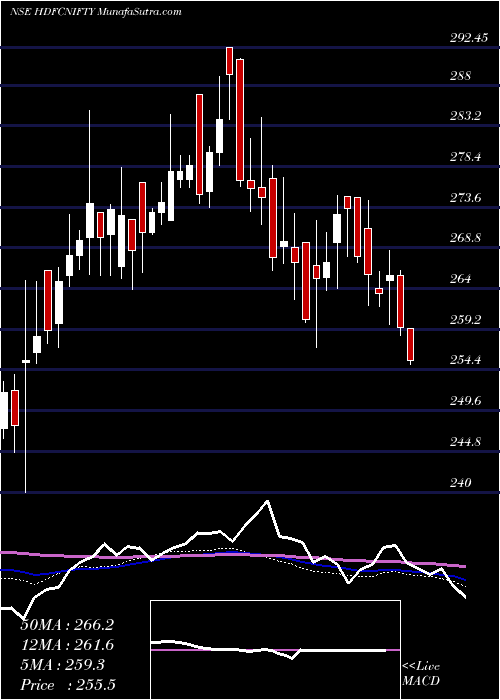Image resolution: width=500 pixels, height=700 pixels.
Task: Click the '12MA : 261.6' readout
Action: [67, 645]
